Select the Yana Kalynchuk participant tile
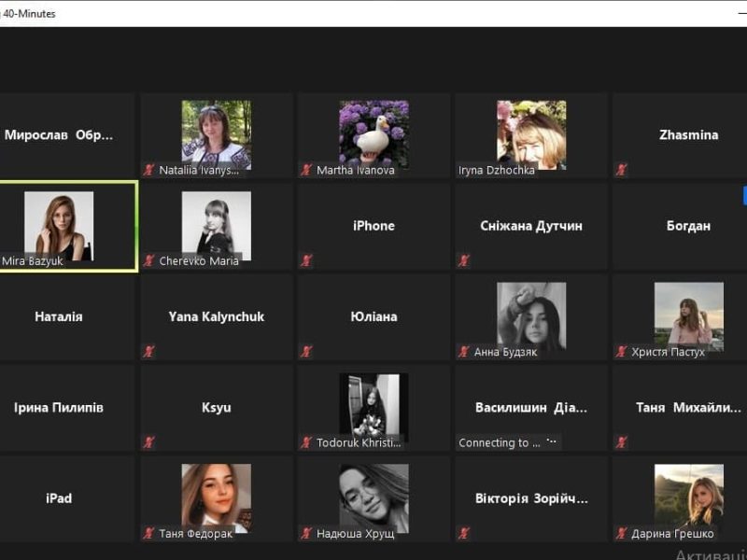Image resolution: width=747 pixels, height=560 pixels. pyautogui.click(x=216, y=316)
